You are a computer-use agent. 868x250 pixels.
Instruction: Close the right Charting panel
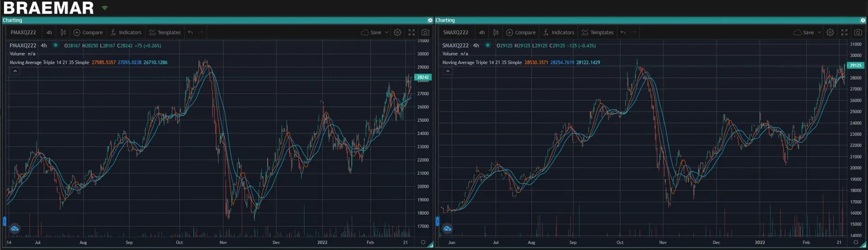pyautogui.click(x=863, y=20)
